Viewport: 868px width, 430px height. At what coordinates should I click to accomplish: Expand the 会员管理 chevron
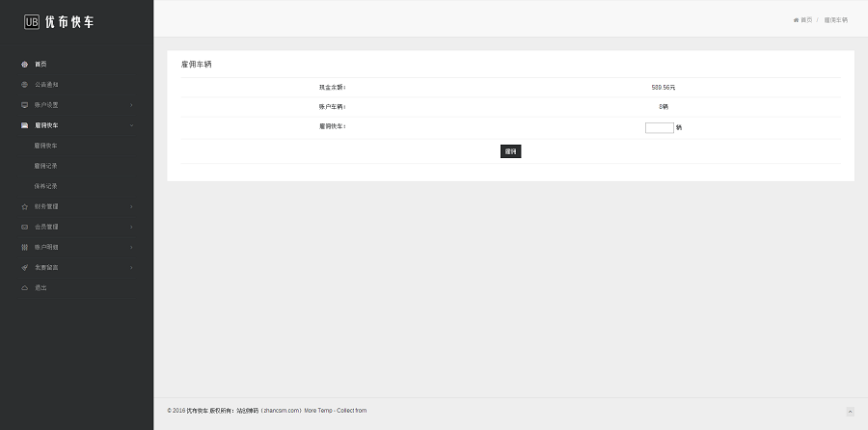(x=131, y=227)
